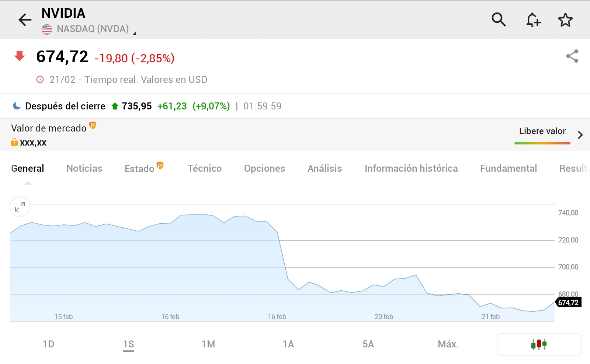
Task: Tap the red down arrow price indicator
Action: [20, 56]
